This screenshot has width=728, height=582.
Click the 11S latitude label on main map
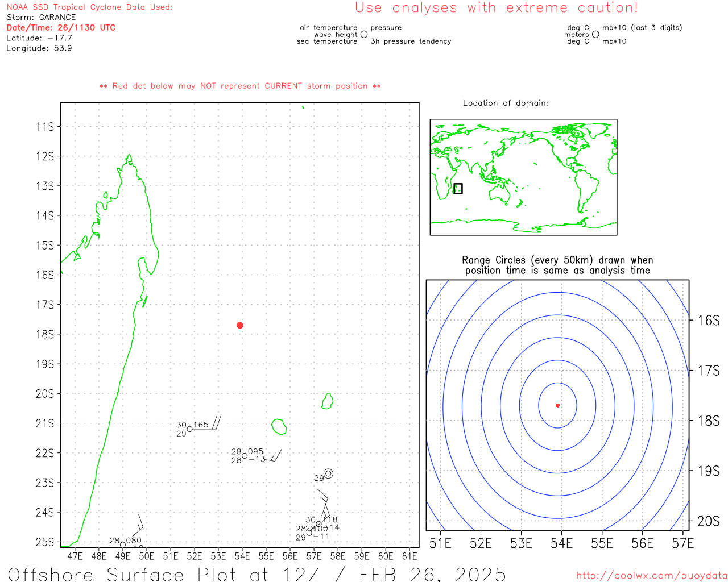45,126
